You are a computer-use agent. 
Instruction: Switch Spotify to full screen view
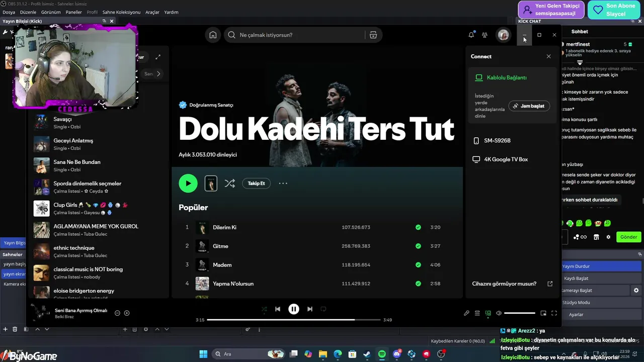[x=554, y=313]
